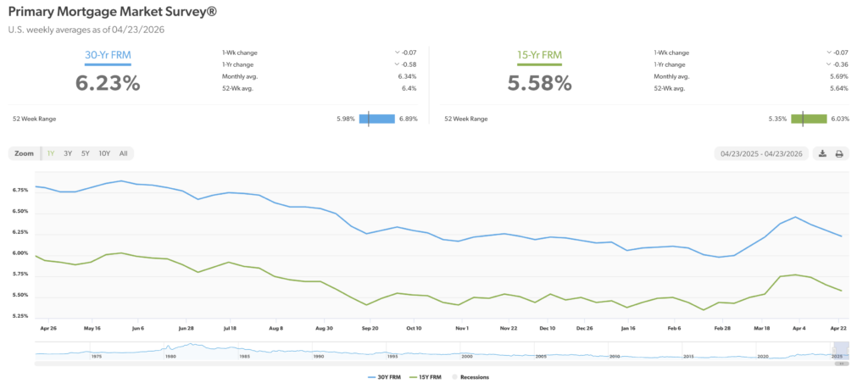Click the 30-Yr 1-Yr change down arrow
The height and width of the screenshot is (383, 868).
tap(397, 64)
